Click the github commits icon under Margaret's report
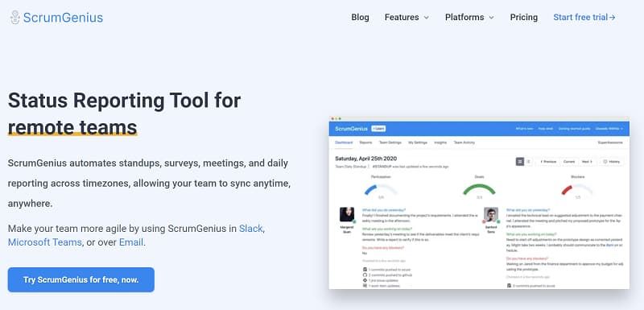Image resolution: width=644 pixels, height=310 pixels. pos(365,275)
